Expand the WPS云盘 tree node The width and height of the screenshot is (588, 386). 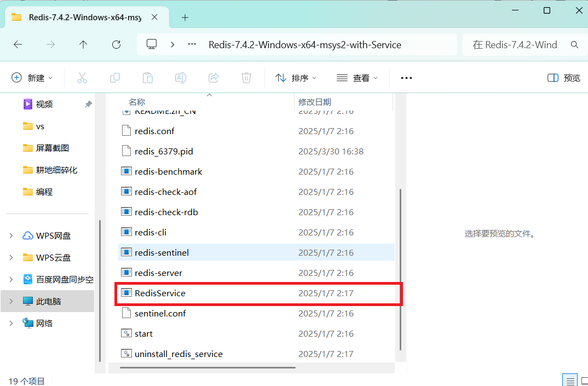11,258
